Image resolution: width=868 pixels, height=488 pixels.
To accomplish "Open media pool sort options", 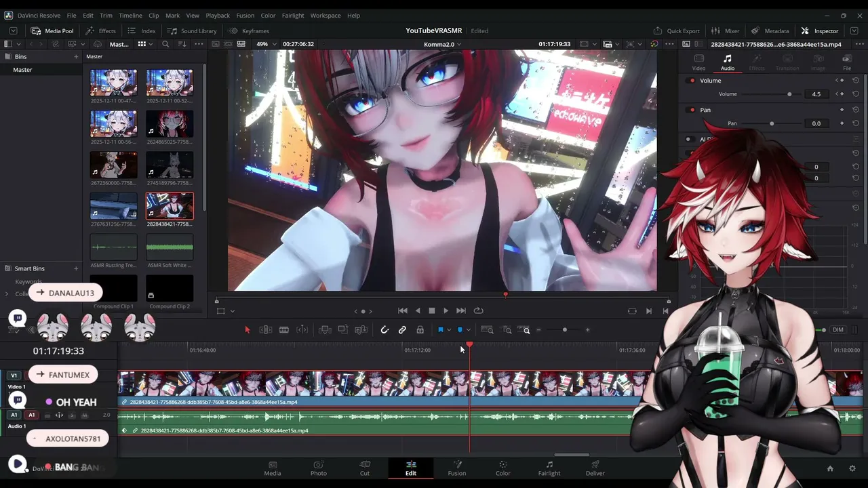I will tap(182, 44).
